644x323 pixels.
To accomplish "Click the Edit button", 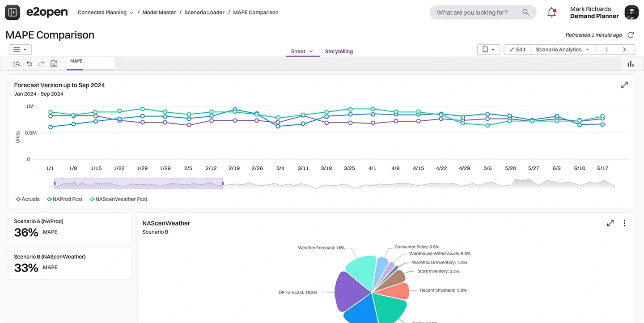I will click(x=517, y=50).
